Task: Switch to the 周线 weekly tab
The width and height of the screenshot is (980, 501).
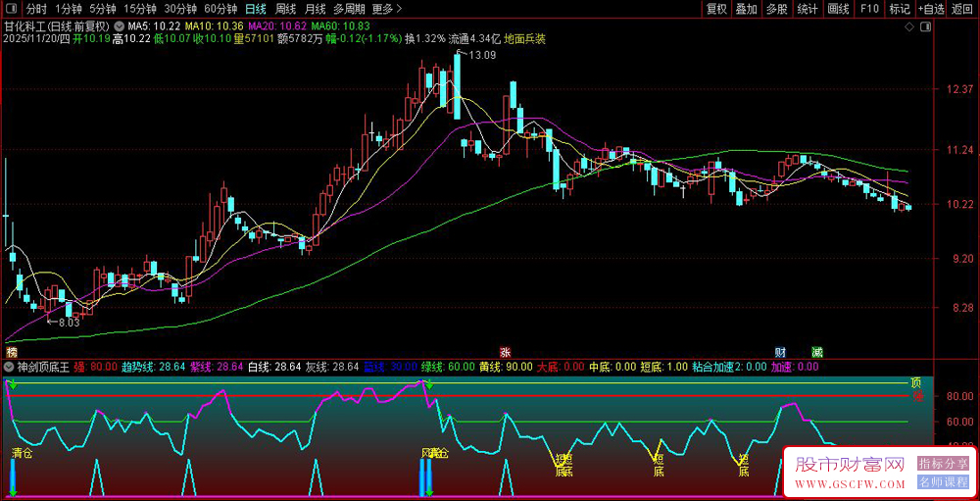Action: (286, 9)
